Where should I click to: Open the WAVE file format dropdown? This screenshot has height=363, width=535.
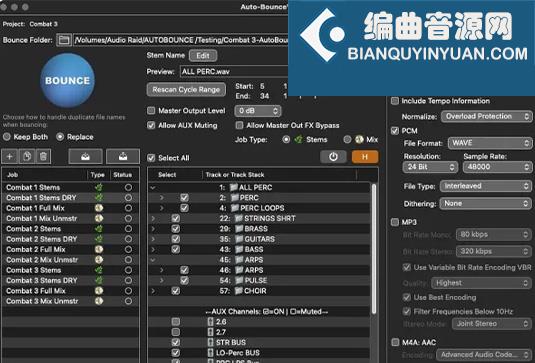(490, 143)
